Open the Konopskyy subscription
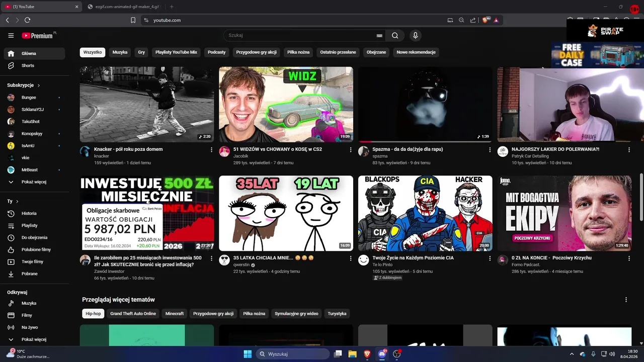 coord(34,134)
